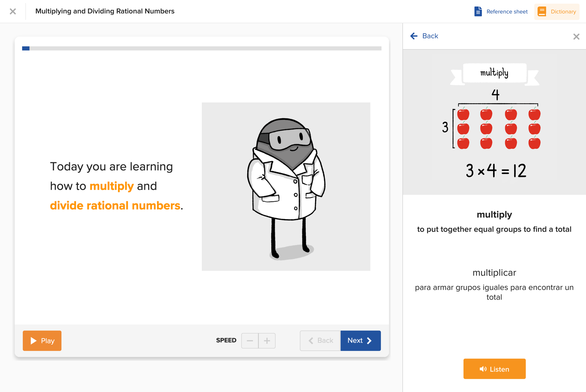Go to the Next slide
This screenshot has width=586, height=392.
tap(360, 340)
